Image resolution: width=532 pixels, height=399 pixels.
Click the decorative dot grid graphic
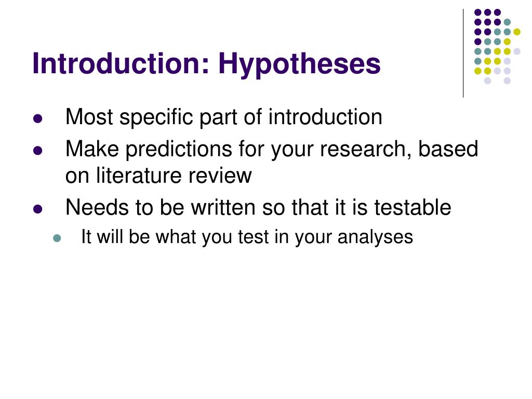[497, 46]
